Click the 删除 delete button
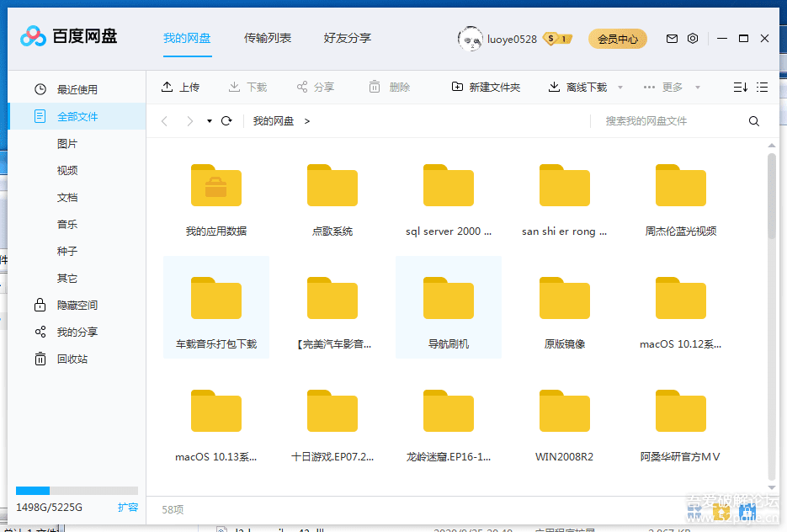 390,87
